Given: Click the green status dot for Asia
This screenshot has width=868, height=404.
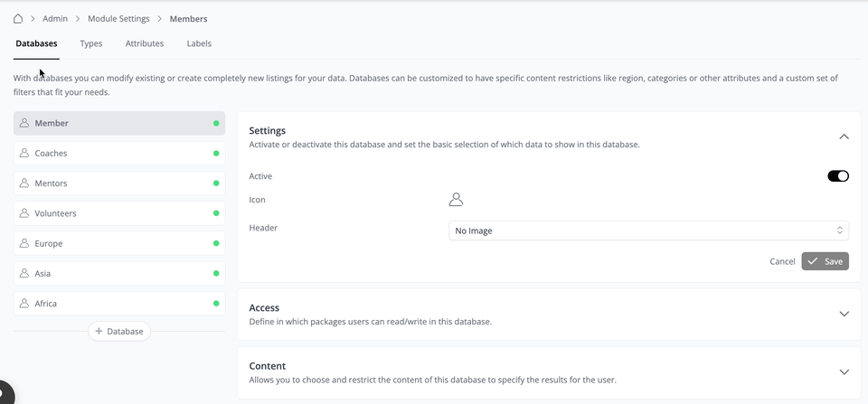Looking at the screenshot, I should coord(216,274).
